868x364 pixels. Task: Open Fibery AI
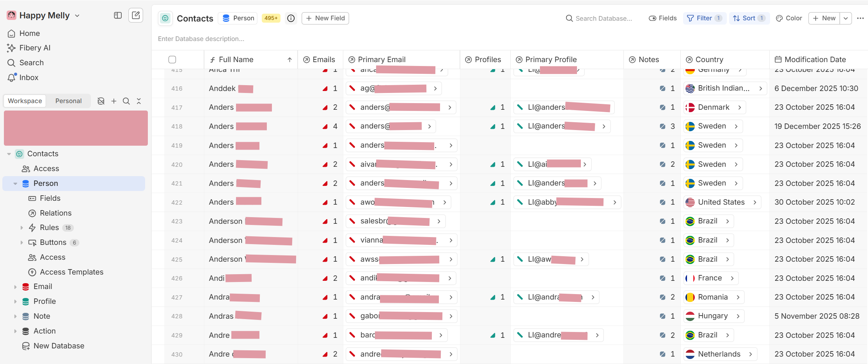(34, 48)
